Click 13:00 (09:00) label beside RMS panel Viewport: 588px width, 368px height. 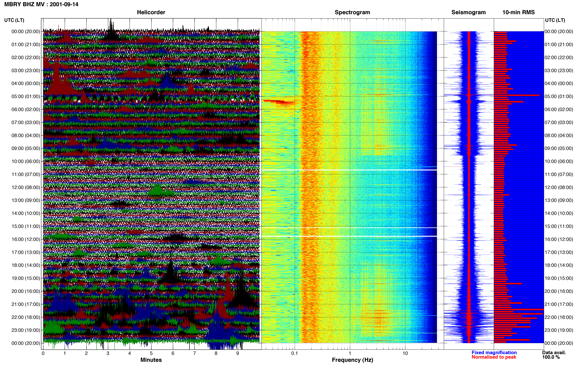click(559, 200)
